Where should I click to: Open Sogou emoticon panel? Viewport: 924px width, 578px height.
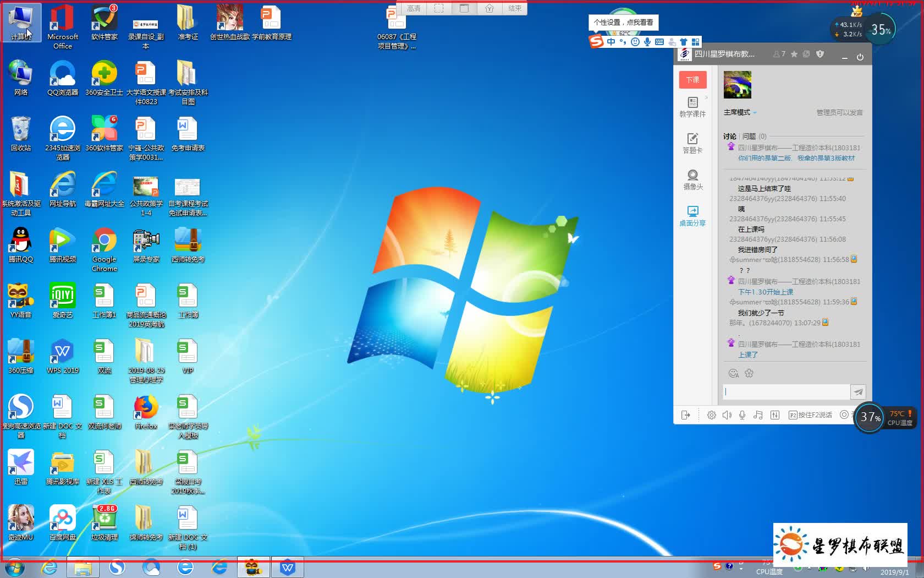pyautogui.click(x=635, y=42)
